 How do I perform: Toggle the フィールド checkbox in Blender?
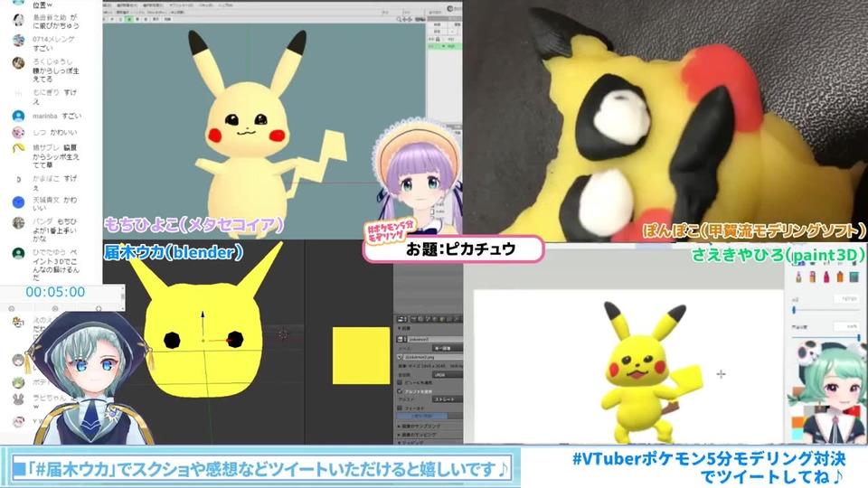point(399,408)
